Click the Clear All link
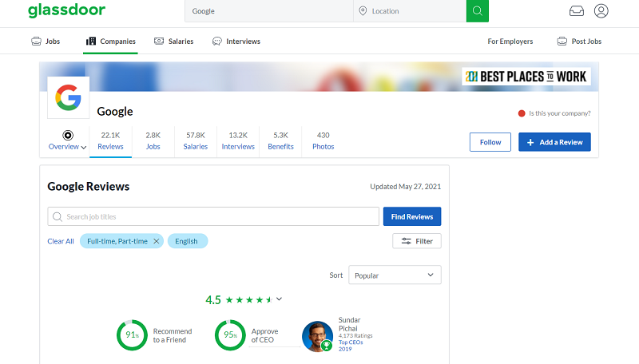Screen dimensions: 639x364 (61, 241)
